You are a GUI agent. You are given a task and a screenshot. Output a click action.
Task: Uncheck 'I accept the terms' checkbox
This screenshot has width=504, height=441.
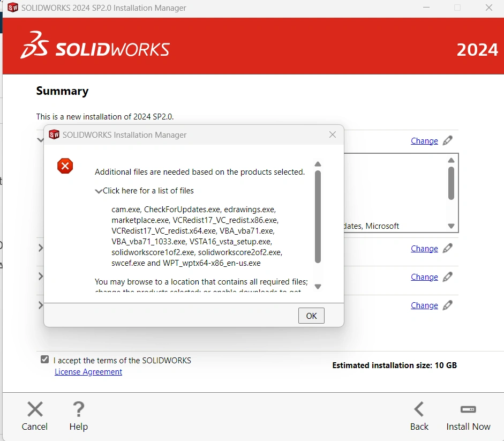tap(44, 360)
